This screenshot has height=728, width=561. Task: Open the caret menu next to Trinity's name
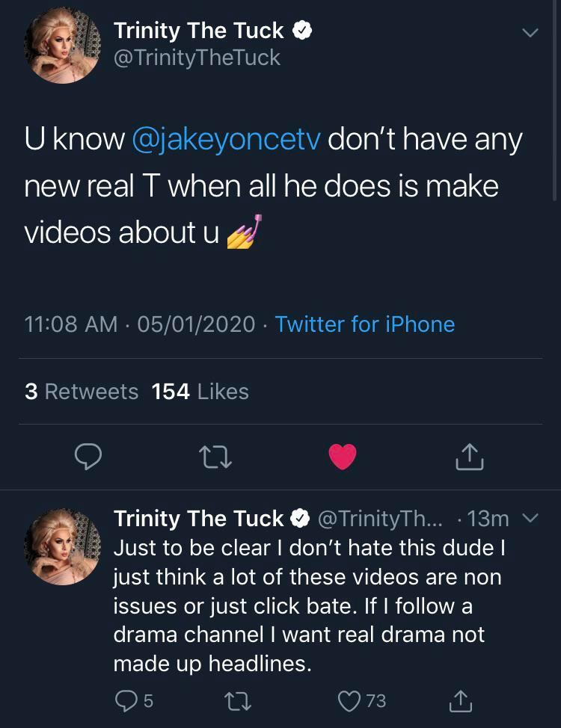tap(531, 32)
